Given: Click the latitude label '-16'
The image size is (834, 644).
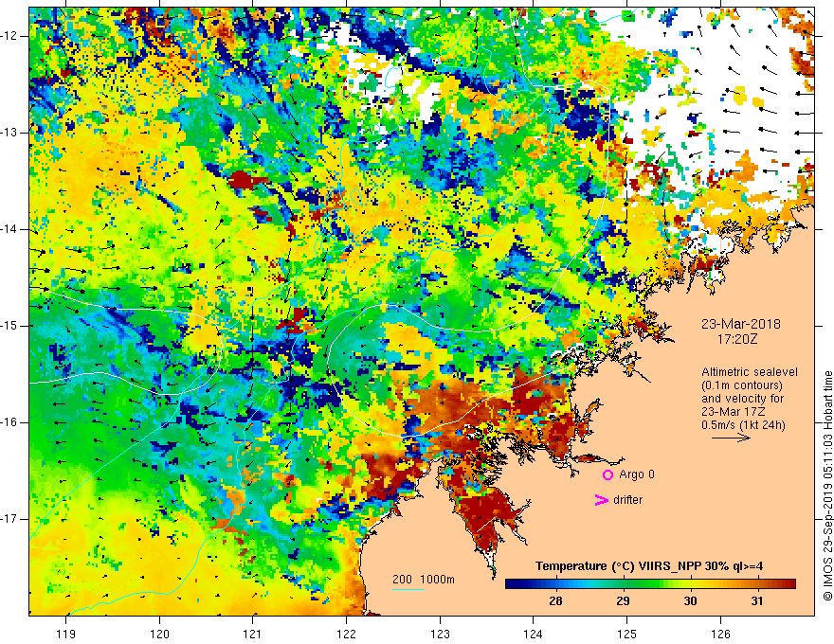Looking at the screenshot, I should click(9, 422).
